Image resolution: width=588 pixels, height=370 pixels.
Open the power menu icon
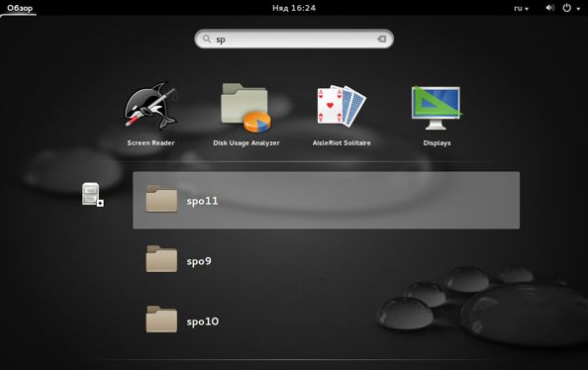[x=566, y=8]
